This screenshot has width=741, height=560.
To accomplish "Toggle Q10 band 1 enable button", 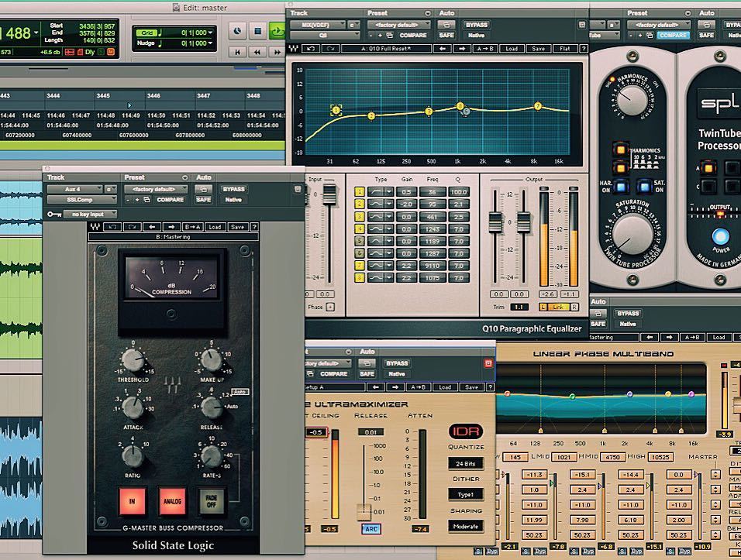I will click(x=360, y=192).
